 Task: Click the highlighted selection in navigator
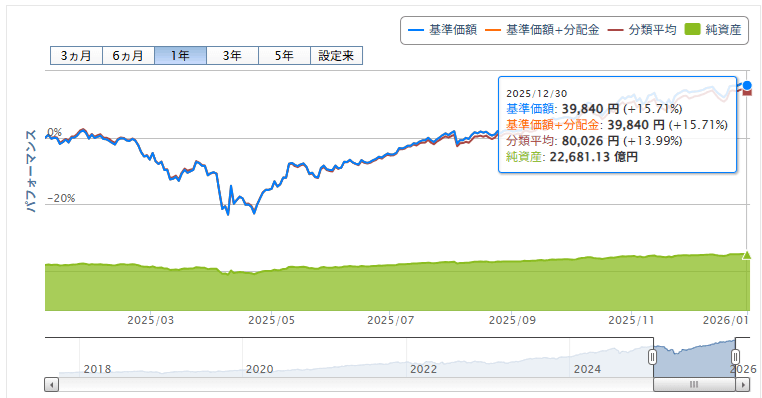point(694,357)
